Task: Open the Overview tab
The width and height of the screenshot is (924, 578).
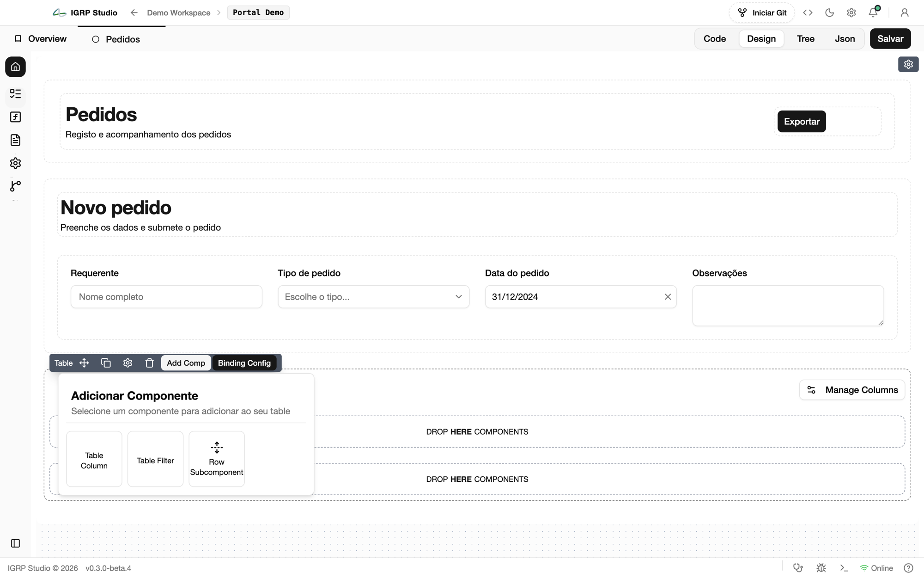Action: coord(41,39)
